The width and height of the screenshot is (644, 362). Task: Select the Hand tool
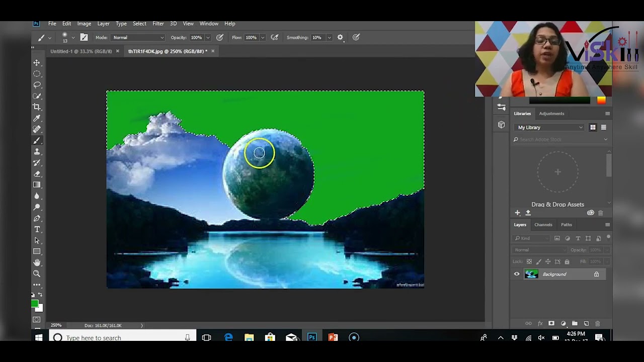pyautogui.click(x=37, y=262)
